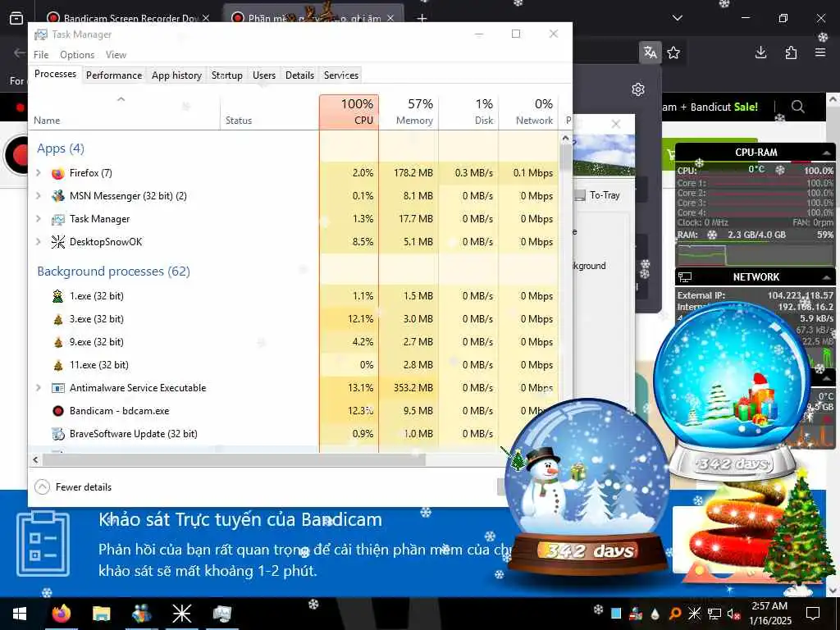
Task: Open the Options menu in Task Manager
Action: (x=77, y=55)
